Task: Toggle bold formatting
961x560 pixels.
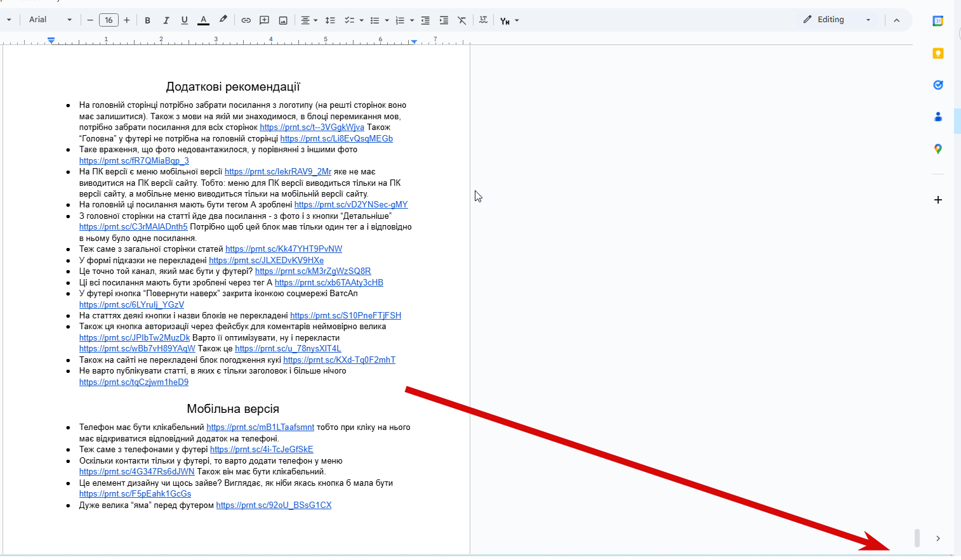Action: (147, 20)
